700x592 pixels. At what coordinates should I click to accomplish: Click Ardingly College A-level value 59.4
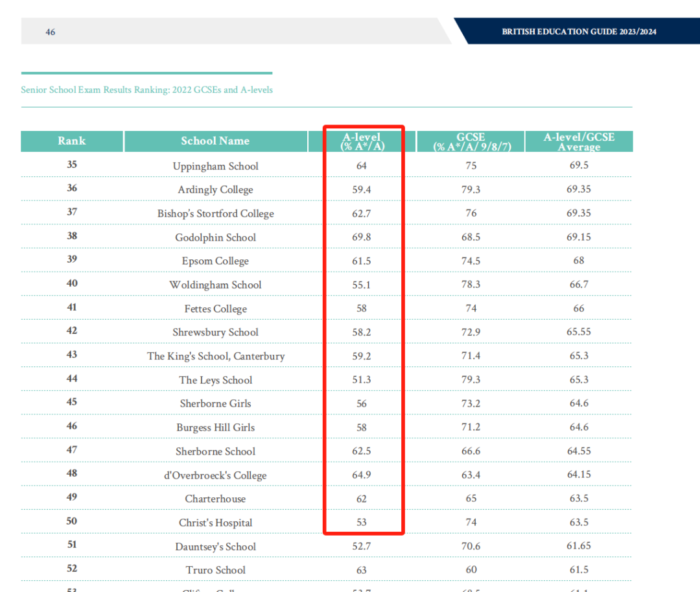click(362, 190)
